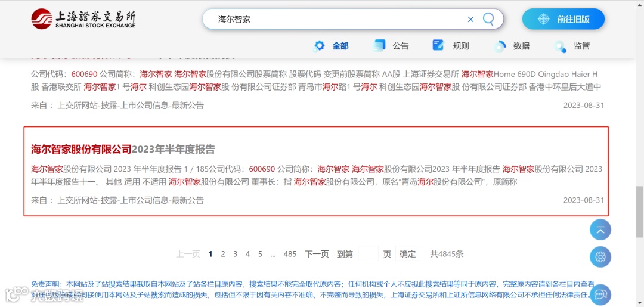Screen dimensions: 644x307
Task: Click the Shanghai Stock Exchange logo
Action: pos(83,19)
